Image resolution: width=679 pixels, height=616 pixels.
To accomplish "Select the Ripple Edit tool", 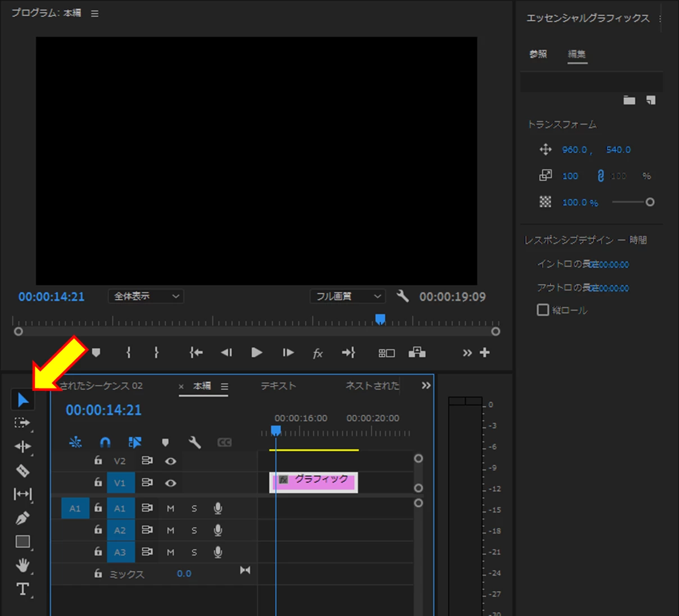I will (x=22, y=446).
